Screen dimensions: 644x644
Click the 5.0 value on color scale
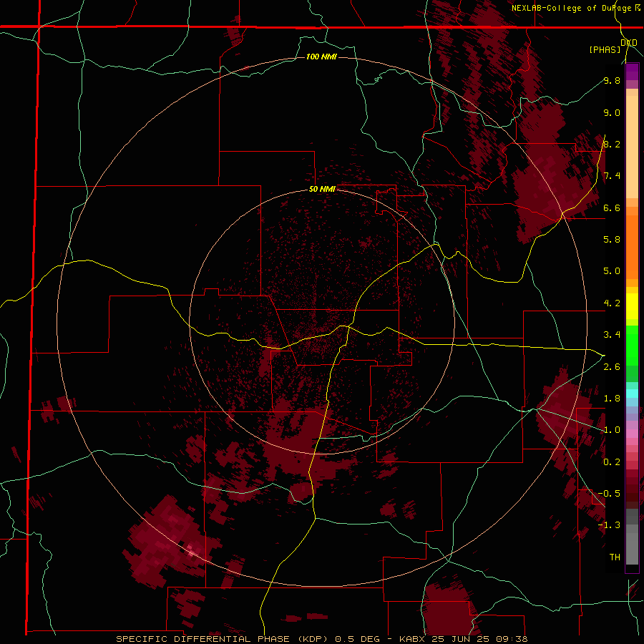click(612, 271)
